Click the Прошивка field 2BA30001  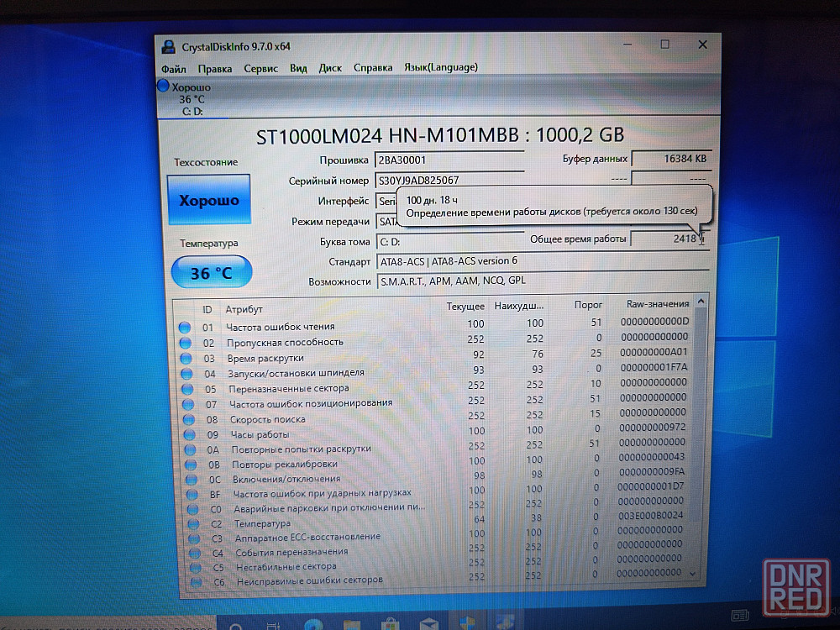449,160
